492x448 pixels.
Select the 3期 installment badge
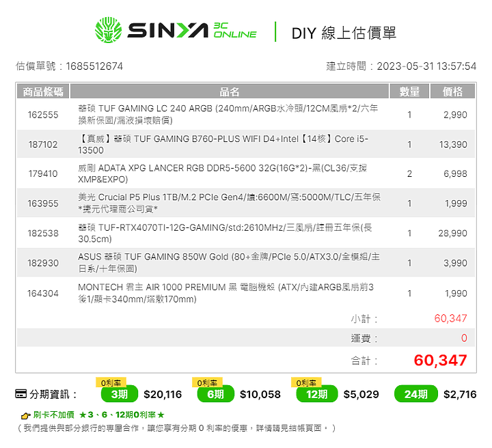click(x=119, y=394)
